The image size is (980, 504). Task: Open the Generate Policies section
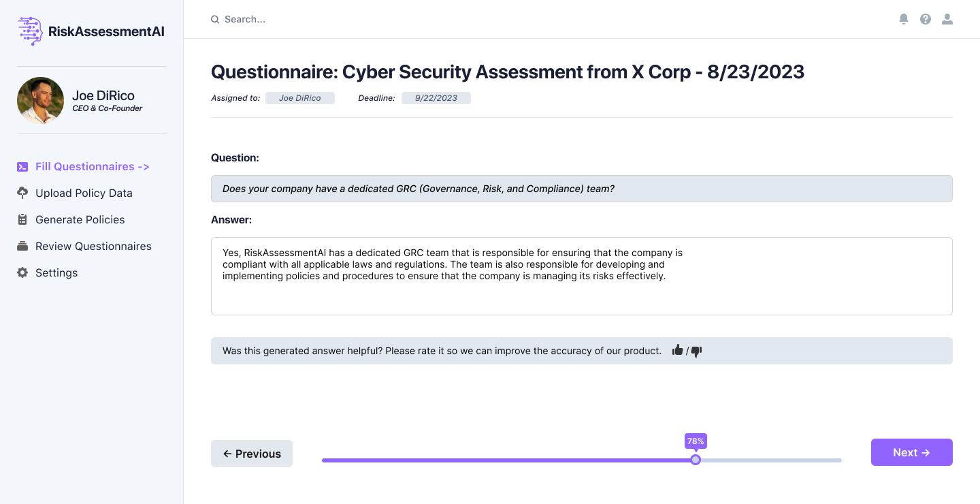(80, 219)
